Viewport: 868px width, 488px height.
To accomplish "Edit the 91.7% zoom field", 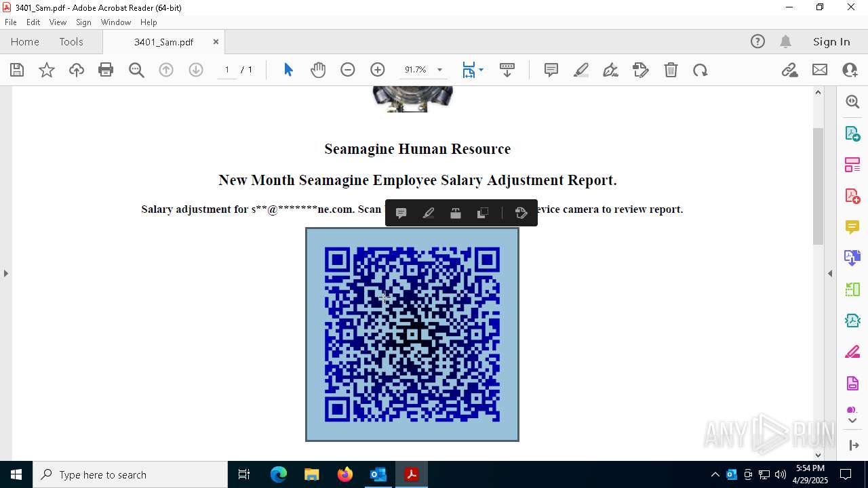I will tap(416, 70).
